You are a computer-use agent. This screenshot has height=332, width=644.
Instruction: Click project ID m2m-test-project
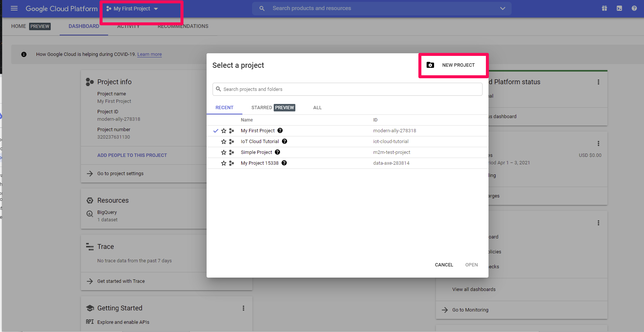392,152
